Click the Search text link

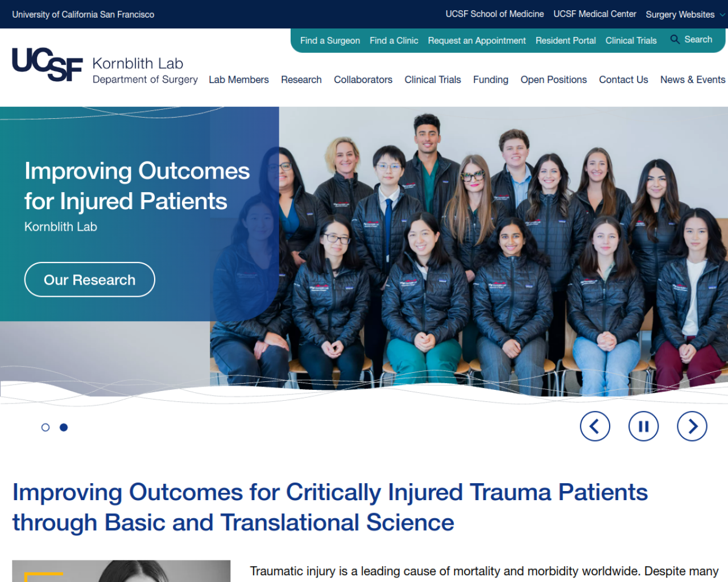pyautogui.click(x=698, y=39)
